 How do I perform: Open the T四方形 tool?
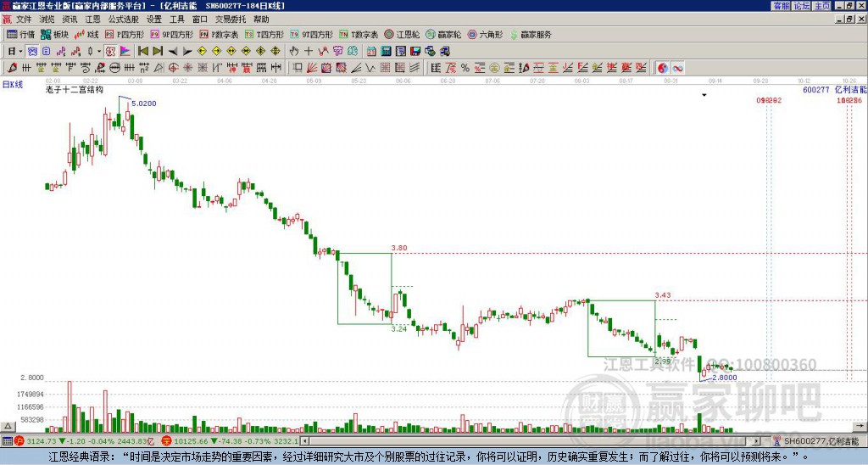[264, 34]
